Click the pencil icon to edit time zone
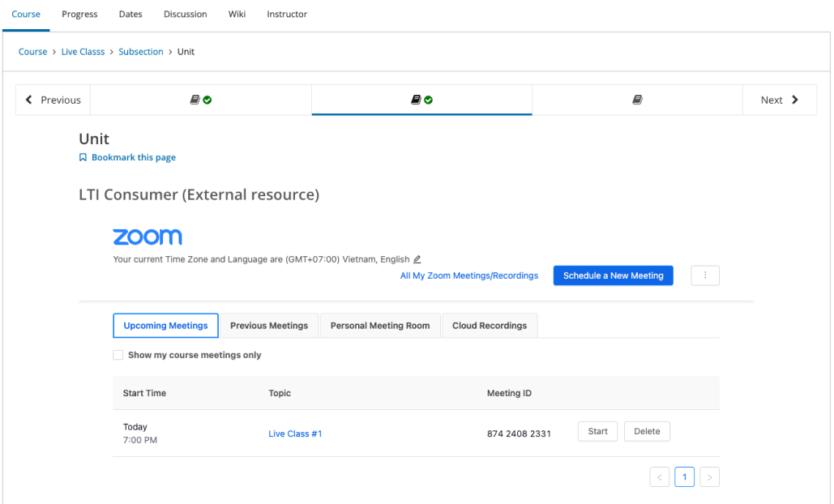834x504 pixels. click(x=417, y=260)
